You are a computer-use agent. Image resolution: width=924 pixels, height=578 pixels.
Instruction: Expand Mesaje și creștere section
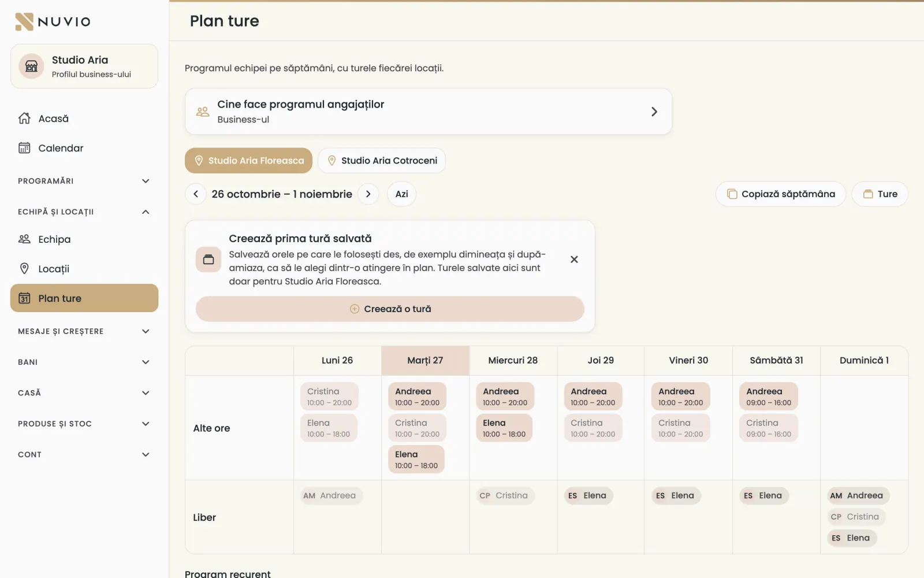point(84,331)
